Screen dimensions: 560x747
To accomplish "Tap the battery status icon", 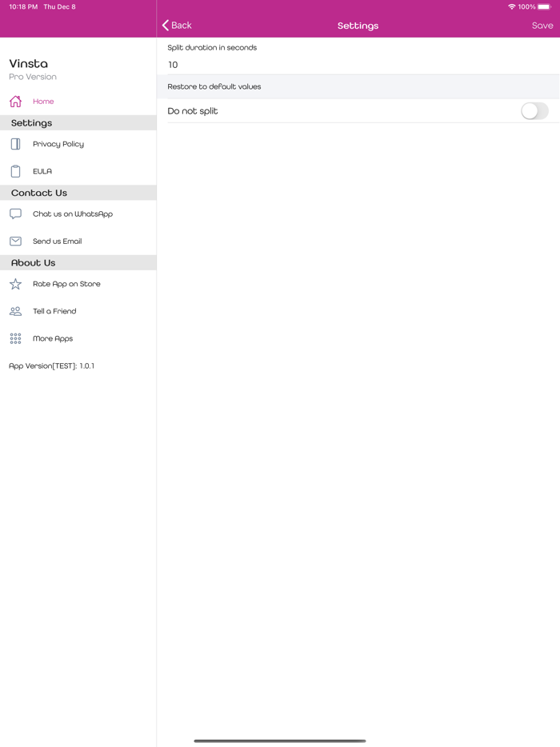I will point(545,6).
